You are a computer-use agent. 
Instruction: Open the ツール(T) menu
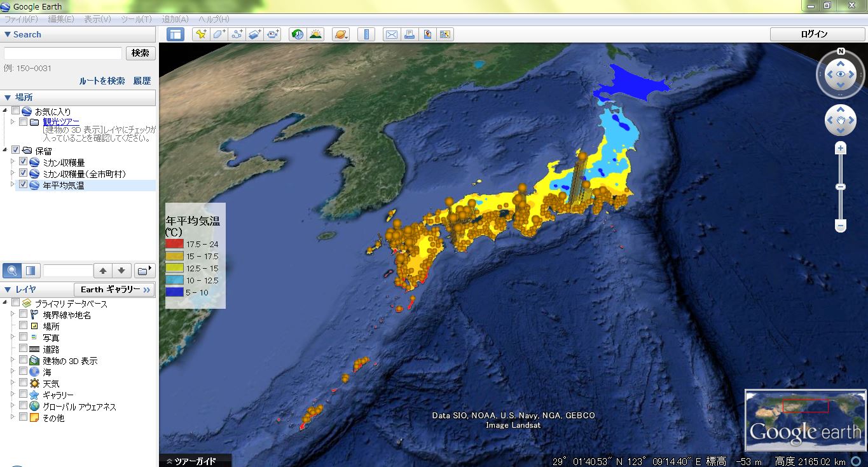click(x=136, y=20)
